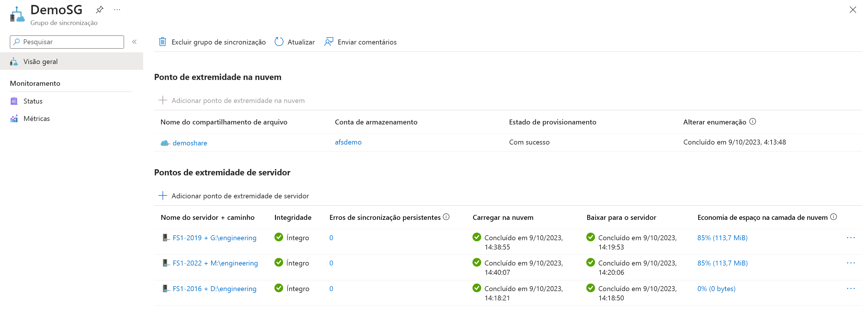The width and height of the screenshot is (868, 310).
Task: Open Status monitoring page
Action: point(33,101)
